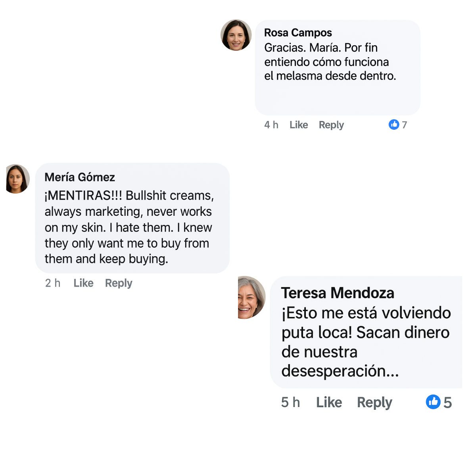Open the Mería Górnez name link
Screen dimensions: 476x476
point(80,177)
